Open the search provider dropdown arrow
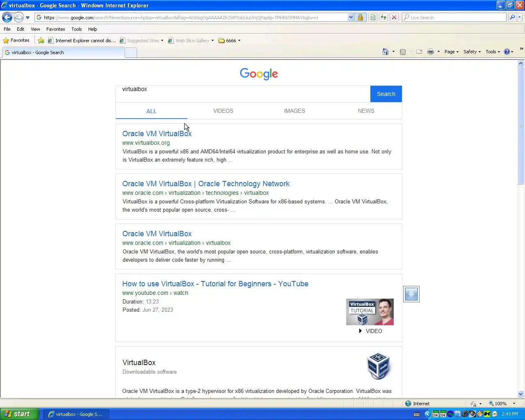The height and width of the screenshot is (420, 525). 520,17
